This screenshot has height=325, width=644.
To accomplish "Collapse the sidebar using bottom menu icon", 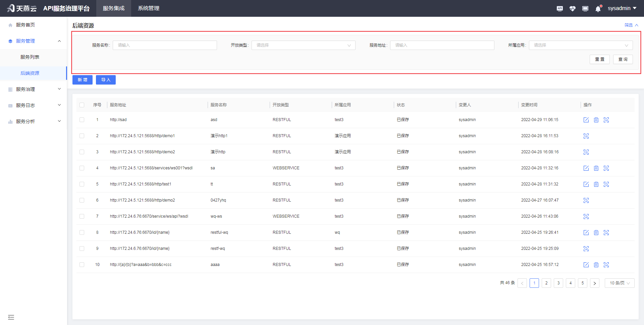I will click(11, 317).
